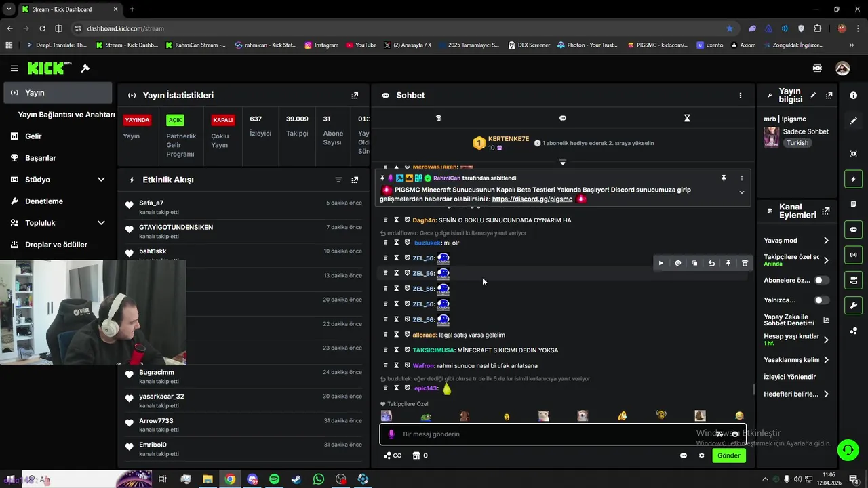Toggle the chat panel icon in the right sidebar
This screenshot has height=488, width=868.
click(x=853, y=230)
